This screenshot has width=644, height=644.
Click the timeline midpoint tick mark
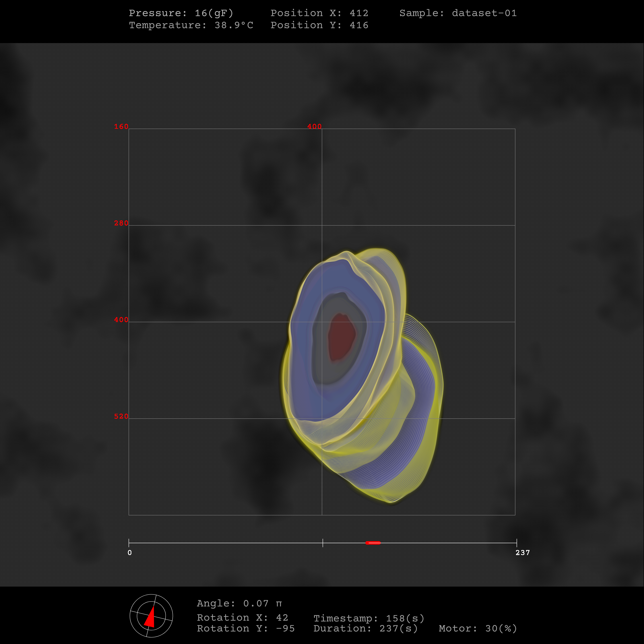tap(323, 543)
